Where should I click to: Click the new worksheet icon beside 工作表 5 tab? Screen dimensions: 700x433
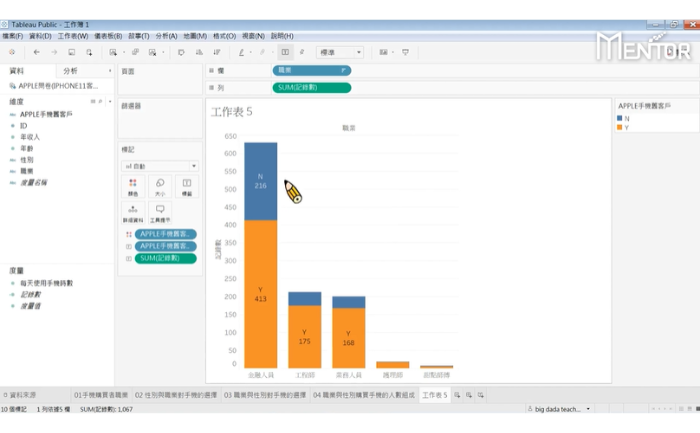[x=458, y=395]
